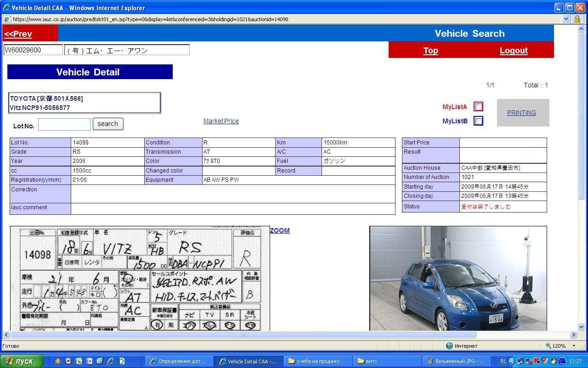
Task: Toggle the MyListA checkbox
Action: 478,107
